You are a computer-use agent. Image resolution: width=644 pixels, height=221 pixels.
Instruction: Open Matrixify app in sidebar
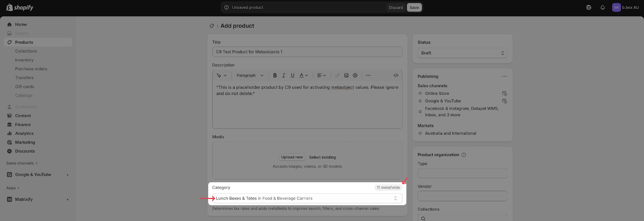[24, 200]
